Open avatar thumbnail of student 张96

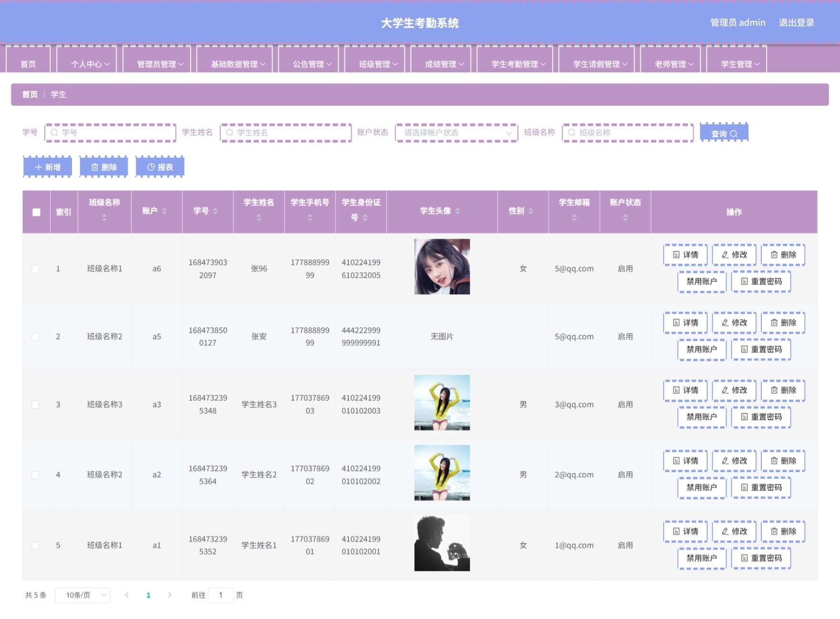point(442,267)
